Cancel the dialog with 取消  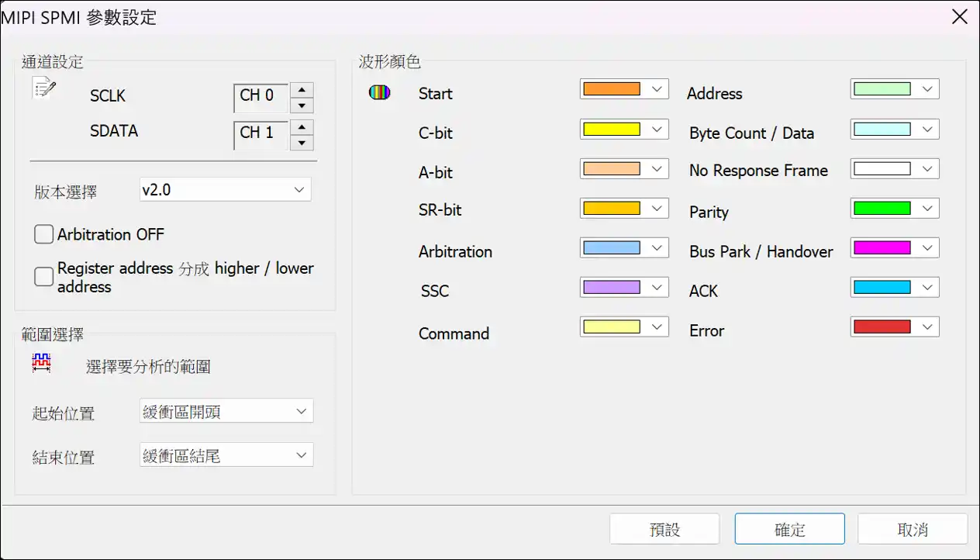(x=912, y=529)
